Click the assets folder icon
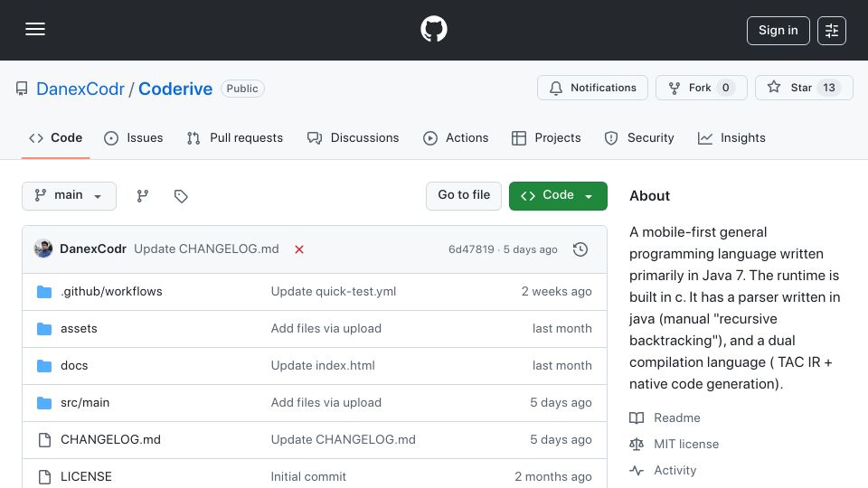This screenshot has width=868, height=488. tap(44, 329)
